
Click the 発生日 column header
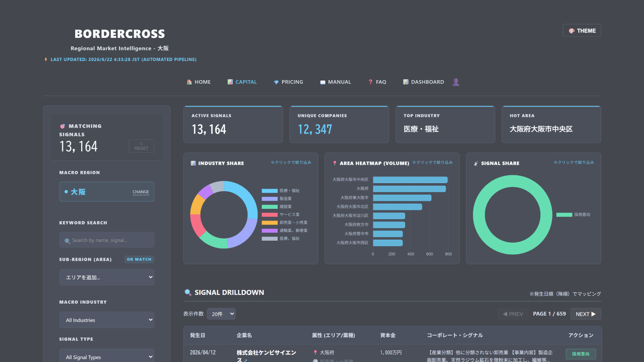pyautogui.click(x=198, y=335)
